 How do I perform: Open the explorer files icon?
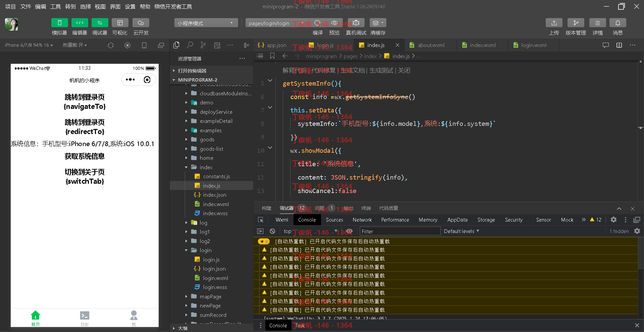click(176, 45)
